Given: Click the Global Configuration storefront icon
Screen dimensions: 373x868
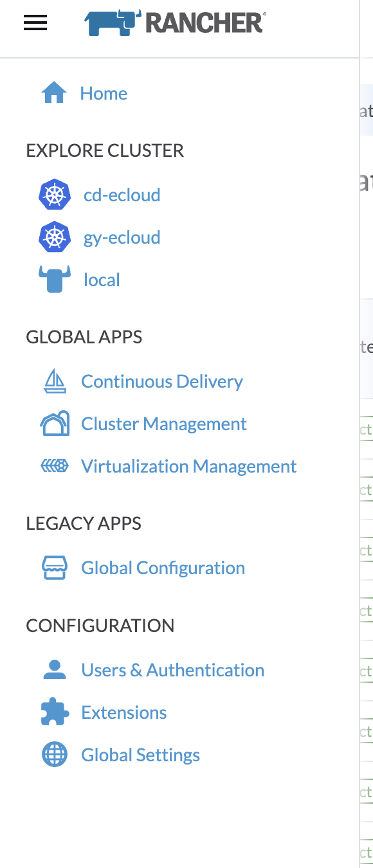Looking at the screenshot, I should [x=55, y=567].
